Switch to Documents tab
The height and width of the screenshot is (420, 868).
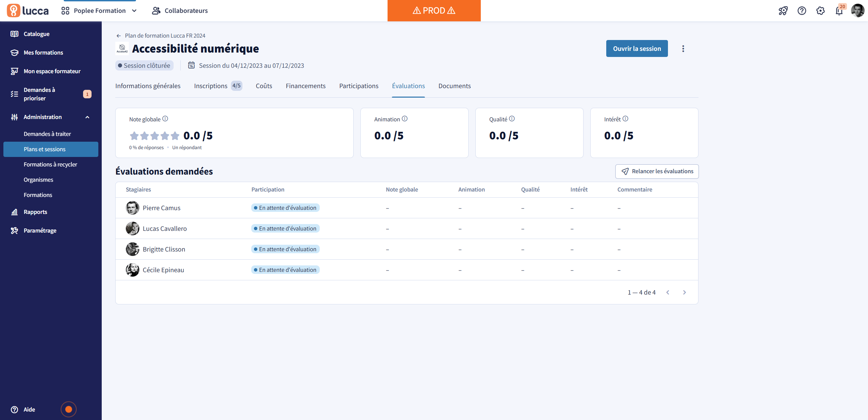tap(454, 86)
